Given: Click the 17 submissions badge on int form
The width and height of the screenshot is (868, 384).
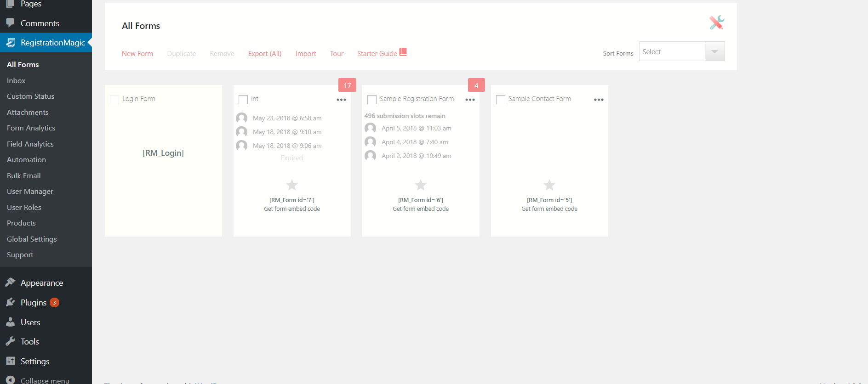Looking at the screenshot, I should pos(347,85).
